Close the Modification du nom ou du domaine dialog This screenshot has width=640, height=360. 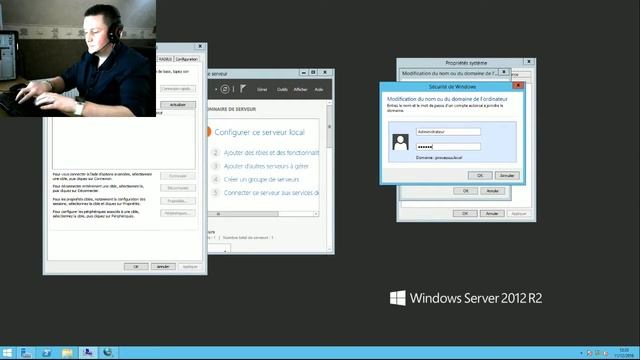pyautogui.click(x=504, y=72)
